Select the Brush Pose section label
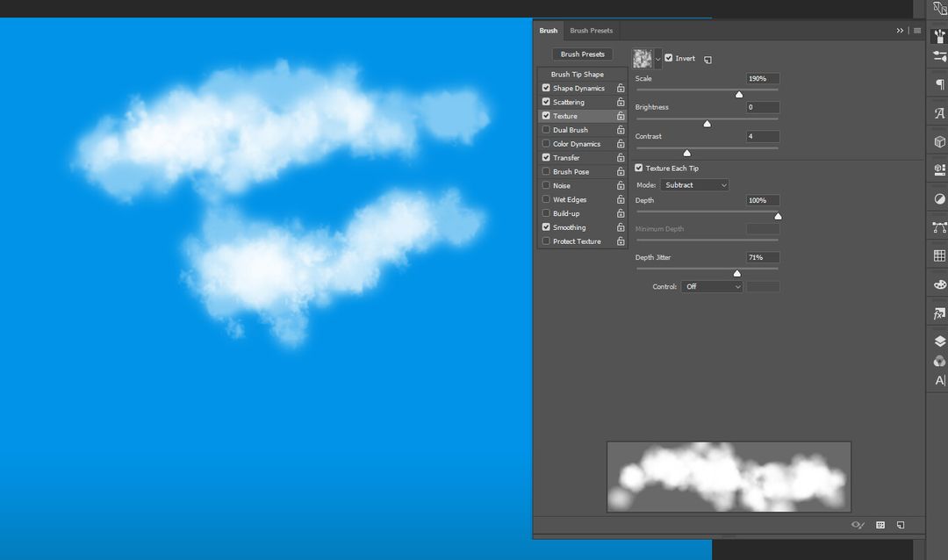The width and height of the screenshot is (948, 560). (x=571, y=172)
